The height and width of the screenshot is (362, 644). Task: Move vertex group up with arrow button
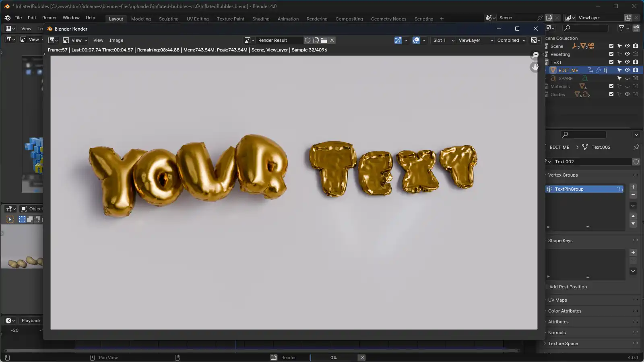tap(633, 216)
